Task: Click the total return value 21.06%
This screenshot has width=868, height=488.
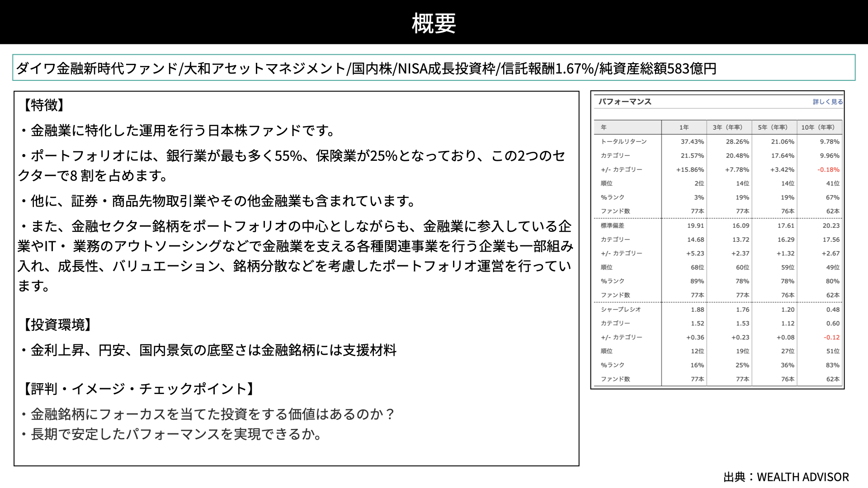Action: point(783,141)
